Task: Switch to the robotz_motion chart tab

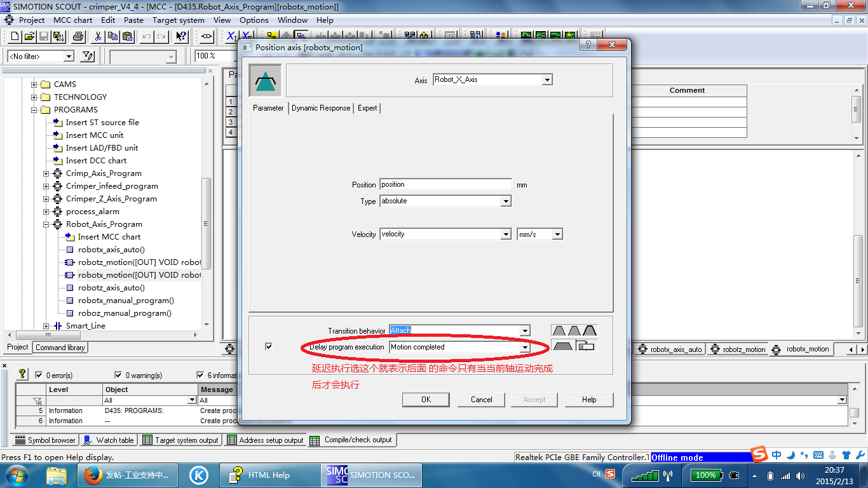Action: [x=738, y=349]
